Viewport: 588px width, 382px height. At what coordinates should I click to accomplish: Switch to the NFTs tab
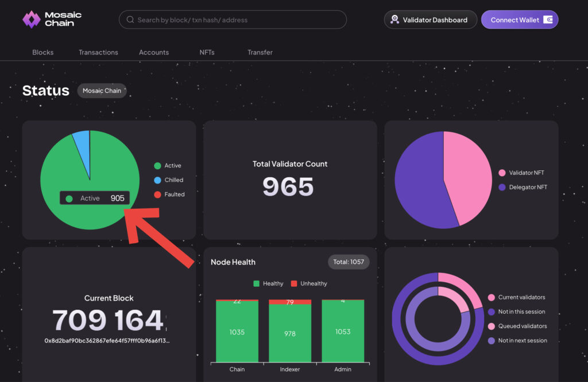(207, 52)
